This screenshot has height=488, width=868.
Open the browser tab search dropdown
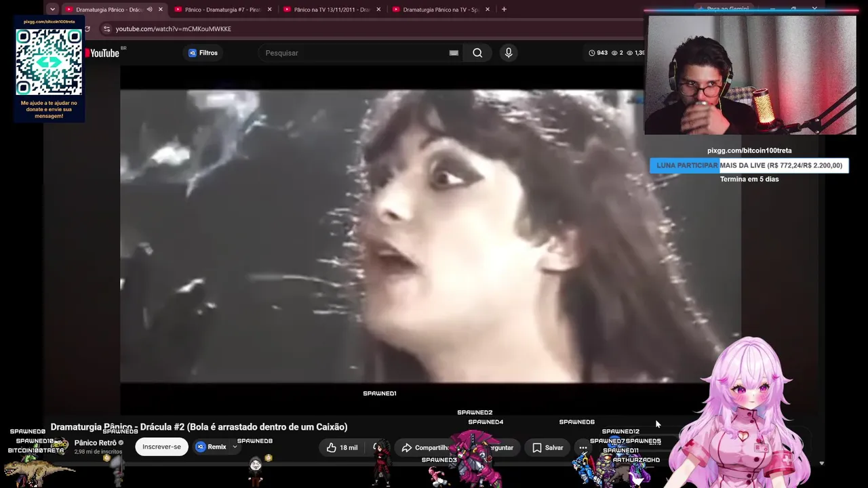52,9
